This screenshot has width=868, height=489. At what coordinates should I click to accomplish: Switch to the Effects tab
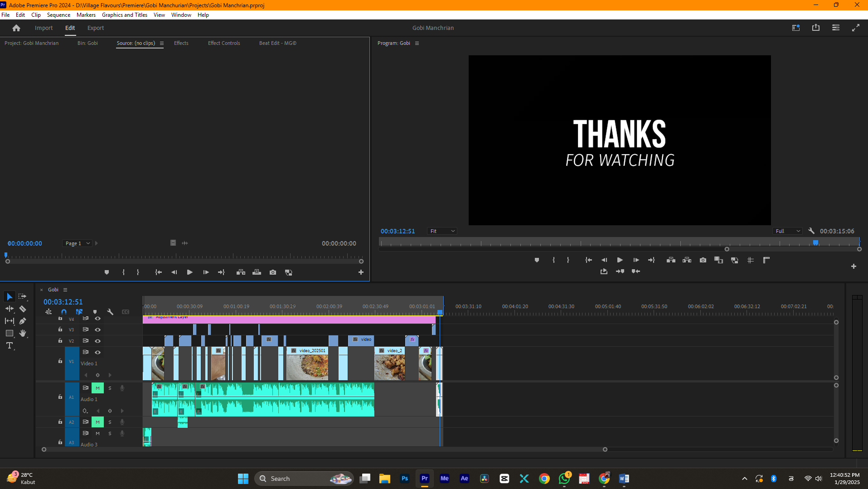tap(181, 43)
